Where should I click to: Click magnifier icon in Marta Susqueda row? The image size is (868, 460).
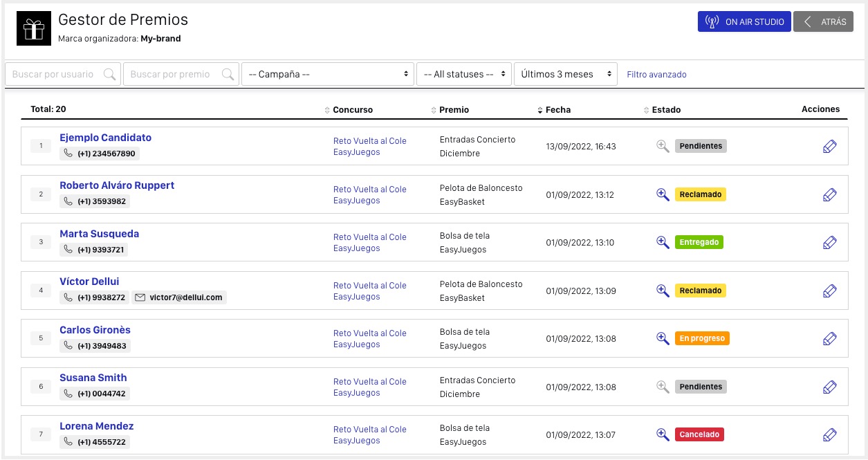pos(663,242)
